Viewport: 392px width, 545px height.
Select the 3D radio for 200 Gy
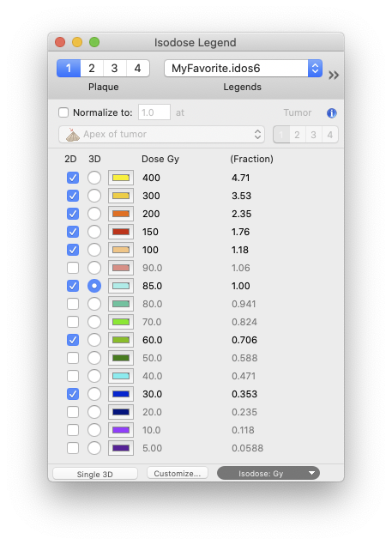point(94,214)
